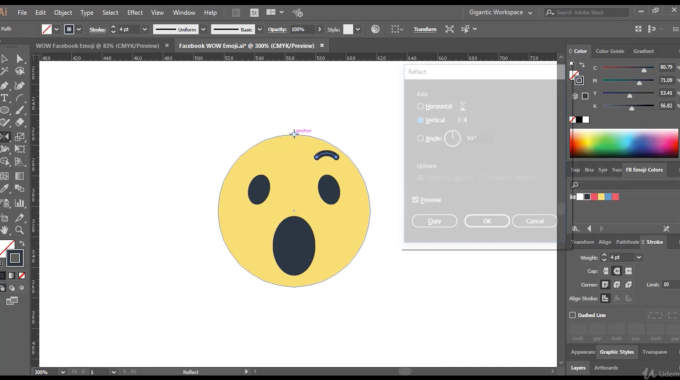Image resolution: width=680 pixels, height=380 pixels.
Task: Set the round cap stroke option
Action: click(617, 271)
